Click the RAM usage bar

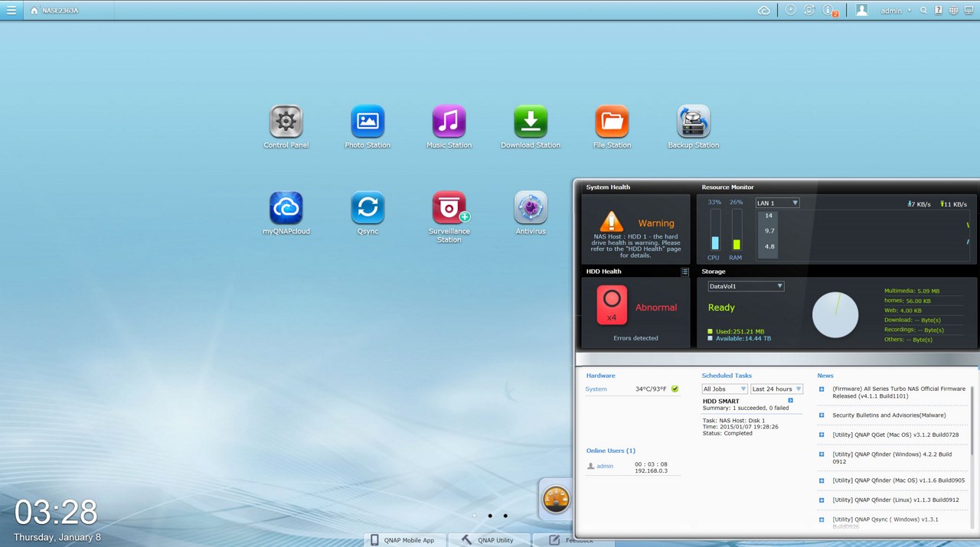[x=737, y=230]
